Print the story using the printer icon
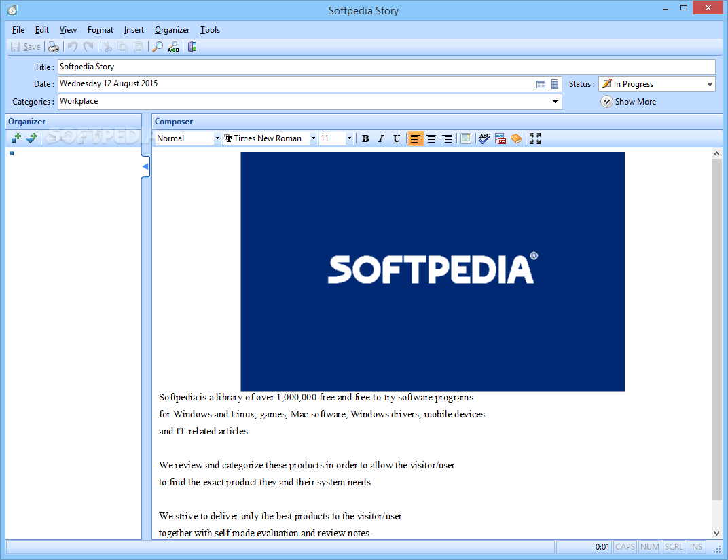The height and width of the screenshot is (560, 728). point(54,47)
